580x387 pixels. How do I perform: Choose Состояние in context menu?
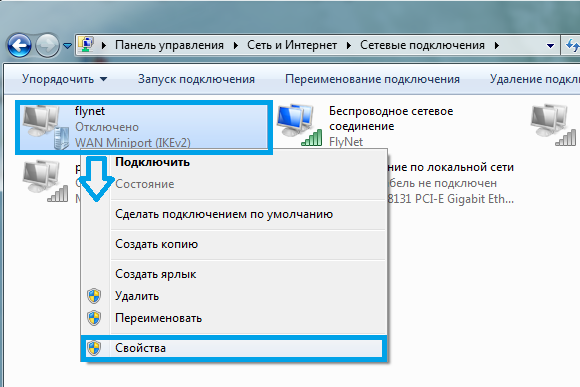click(x=234, y=184)
